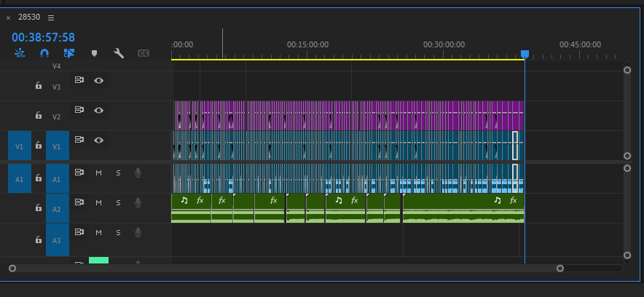Toggle A3 track targeting button
Viewport: 644px width, 297px height.
57,240
